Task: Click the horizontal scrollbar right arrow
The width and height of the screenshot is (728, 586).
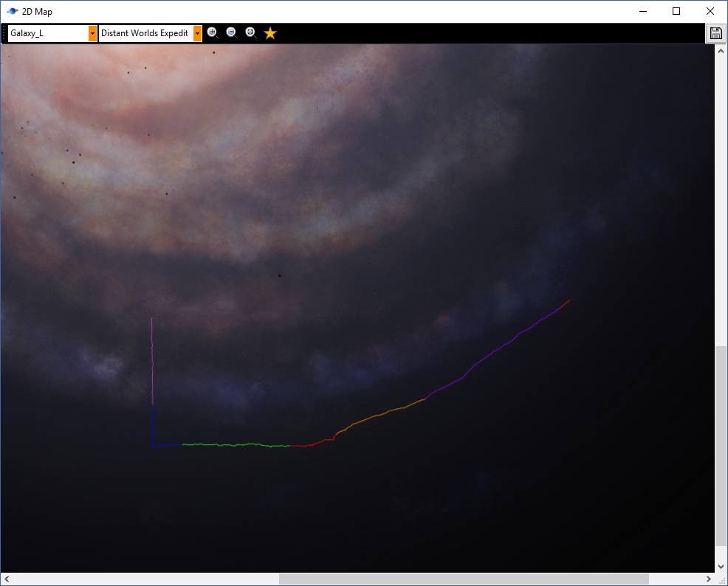Action: (709, 579)
